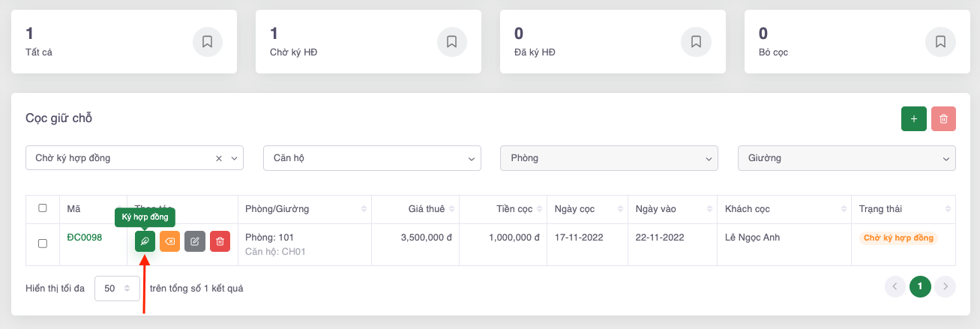Click bookmark icon on Tất cả card
The image size is (980, 329).
pos(208,42)
